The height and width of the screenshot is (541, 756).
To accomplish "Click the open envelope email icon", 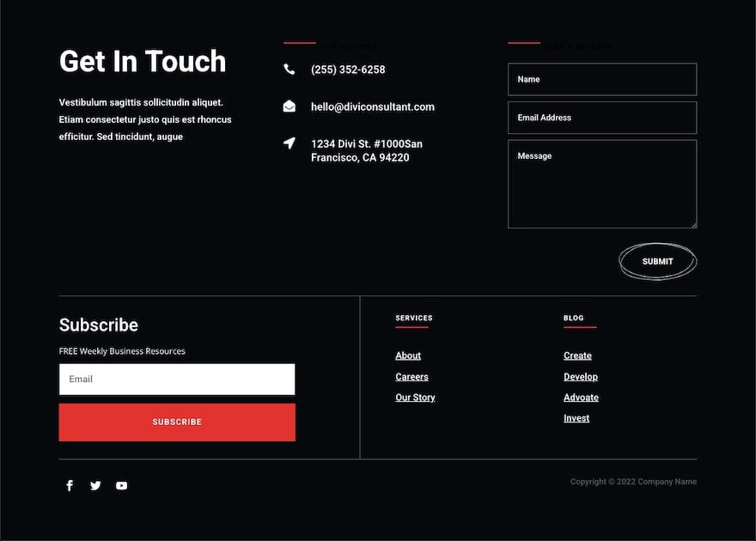I will 290,106.
